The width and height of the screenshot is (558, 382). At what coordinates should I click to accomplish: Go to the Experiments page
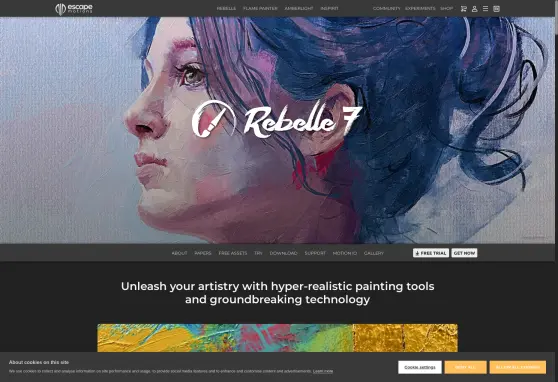pos(420,8)
